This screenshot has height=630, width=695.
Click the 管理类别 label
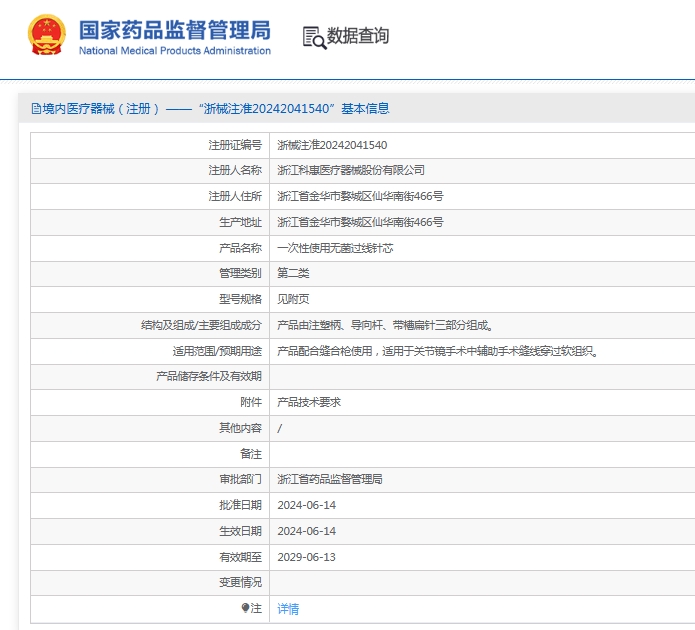tap(240, 273)
